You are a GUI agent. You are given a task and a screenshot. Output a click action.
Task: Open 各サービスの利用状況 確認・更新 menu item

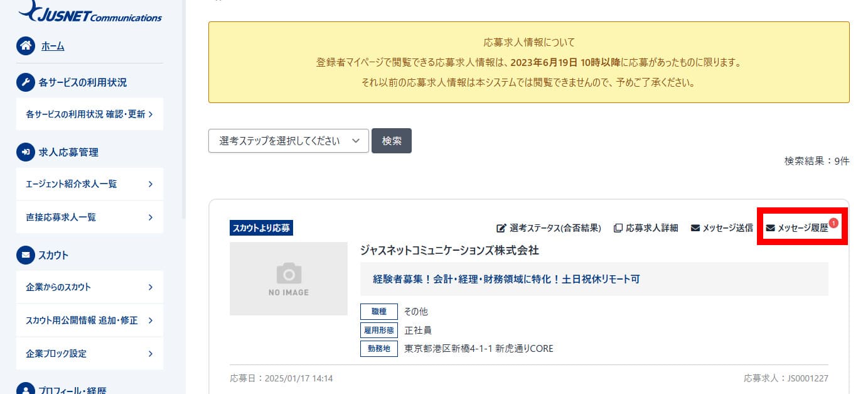90,114
